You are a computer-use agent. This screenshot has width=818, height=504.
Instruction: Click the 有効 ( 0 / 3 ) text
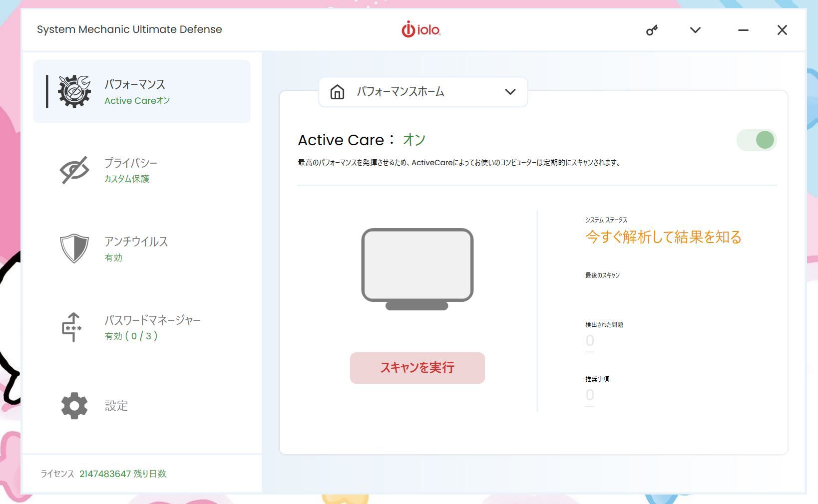pyautogui.click(x=131, y=336)
